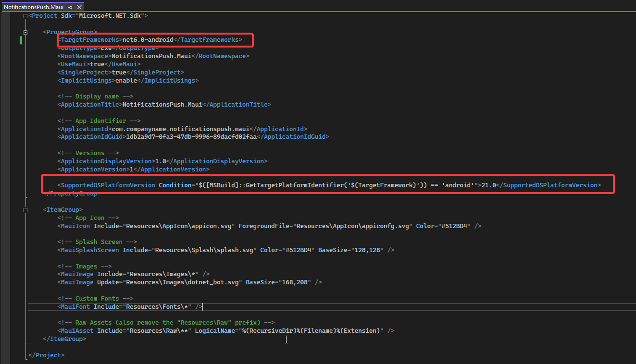
Task: Collapse the PropertyGroup section
Action: coord(25,32)
